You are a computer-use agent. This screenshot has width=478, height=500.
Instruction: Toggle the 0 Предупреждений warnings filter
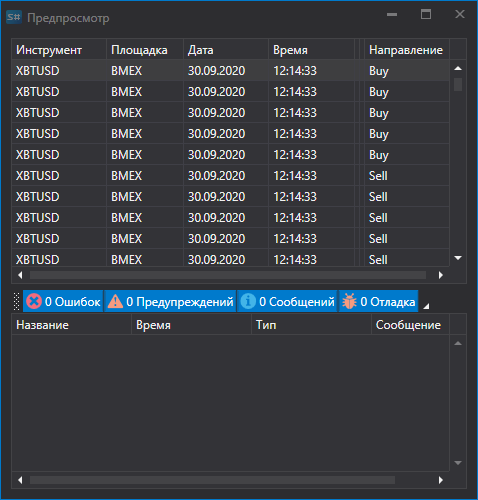tap(170, 301)
